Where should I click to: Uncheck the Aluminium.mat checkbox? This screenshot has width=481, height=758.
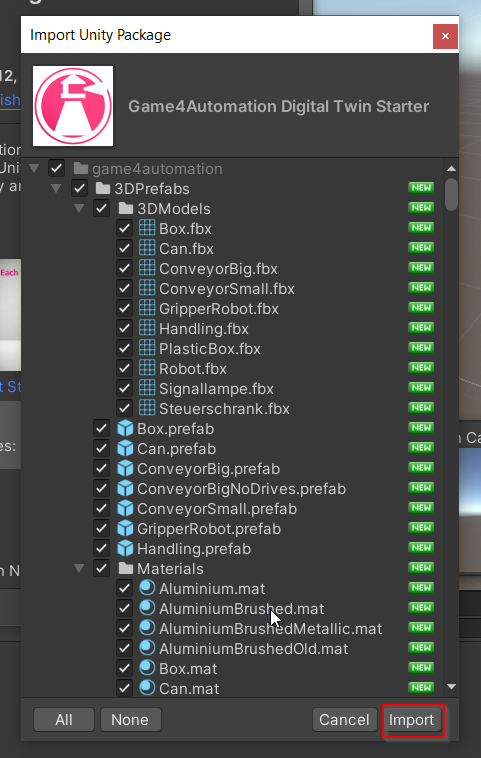(x=124, y=588)
